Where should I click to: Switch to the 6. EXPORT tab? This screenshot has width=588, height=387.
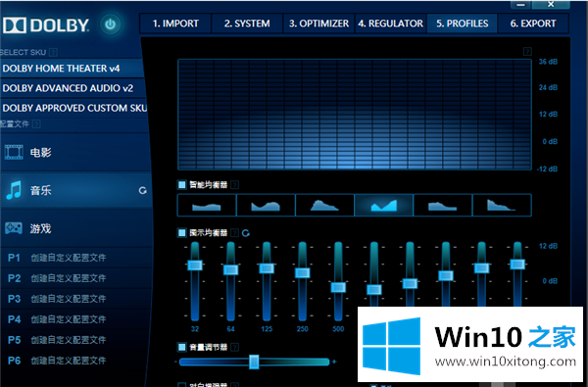pyautogui.click(x=533, y=24)
